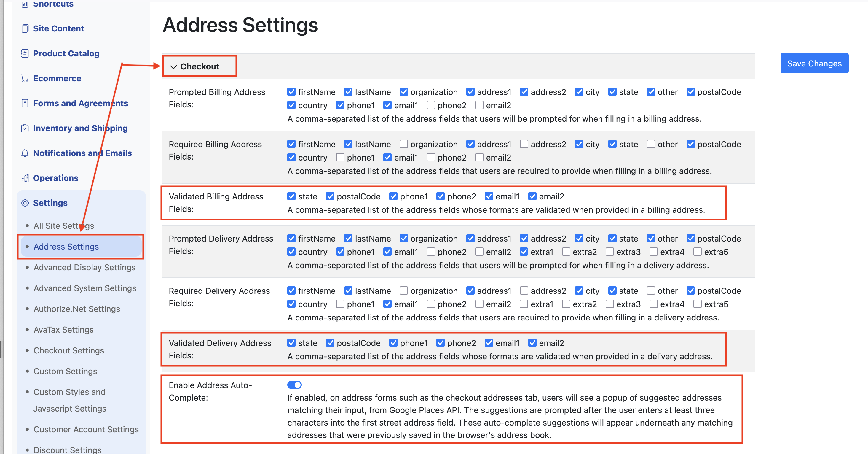Viewport: 868px width, 454px height.
Task: Open the Product Catalog menu
Action: pyautogui.click(x=66, y=54)
